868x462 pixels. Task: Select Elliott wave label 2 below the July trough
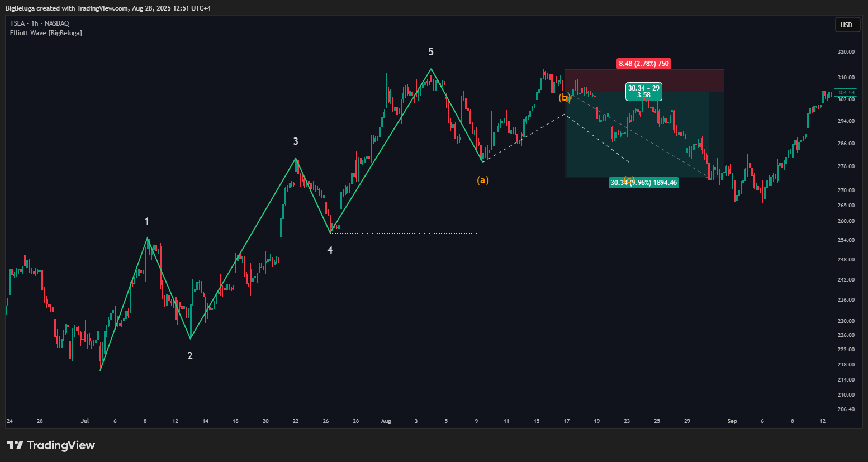[190, 356]
